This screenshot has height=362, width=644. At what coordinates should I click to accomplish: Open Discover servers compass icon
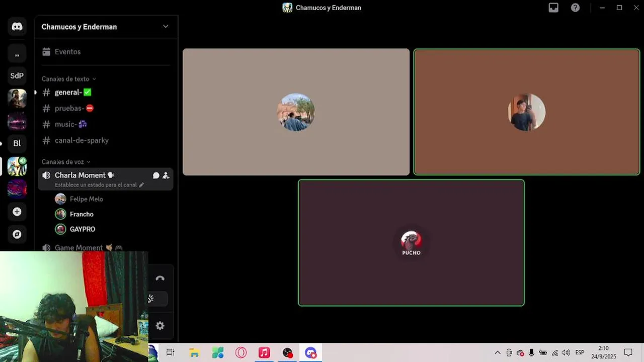click(x=17, y=234)
